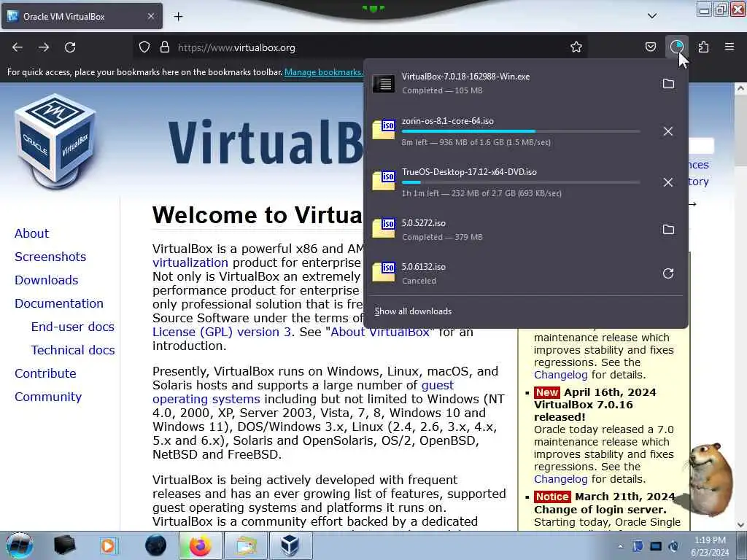Viewport: 747px width, 560px height.
Task: Open the black box taskbar icon
Action: (64, 545)
